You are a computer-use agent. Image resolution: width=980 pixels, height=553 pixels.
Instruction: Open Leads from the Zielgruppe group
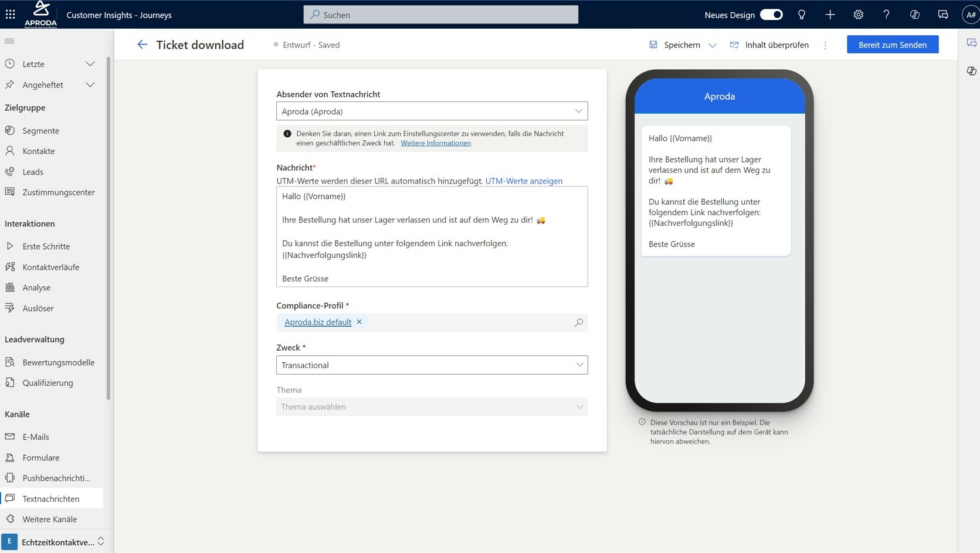33,171
